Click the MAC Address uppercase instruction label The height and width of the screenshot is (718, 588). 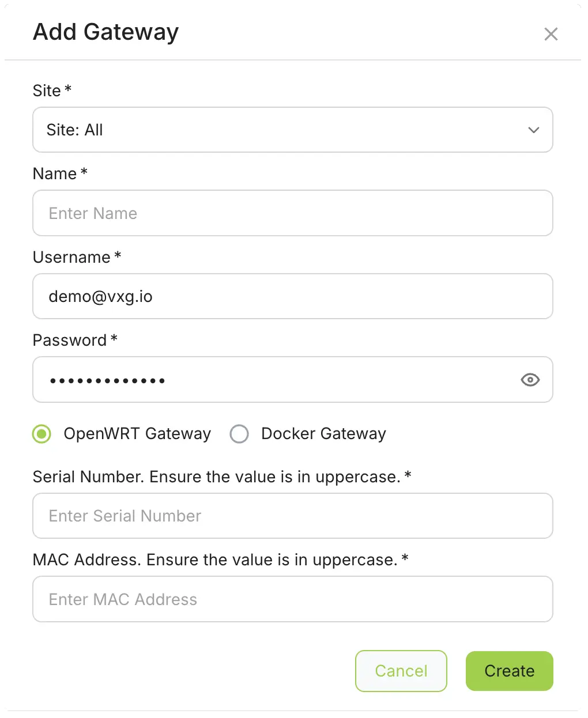click(x=220, y=560)
